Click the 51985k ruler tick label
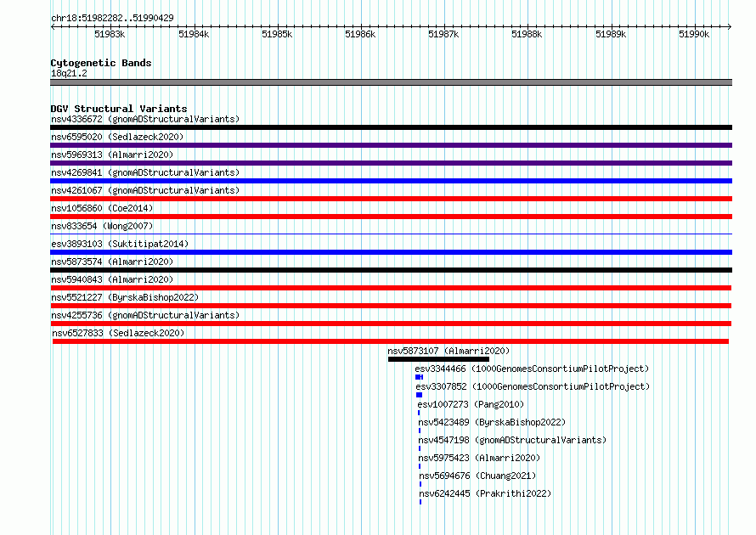The height and width of the screenshot is (535, 756). pos(277,34)
